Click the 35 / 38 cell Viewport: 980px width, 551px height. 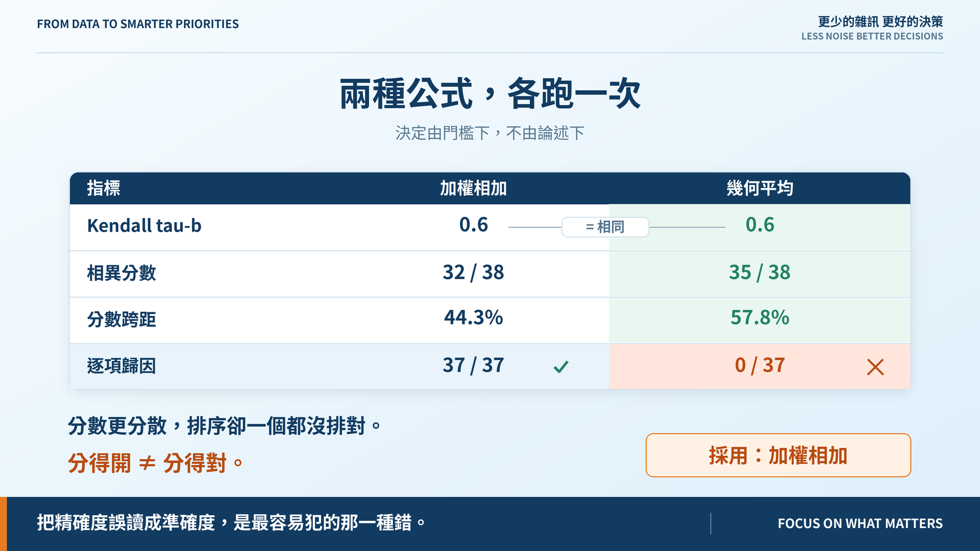[x=759, y=272]
